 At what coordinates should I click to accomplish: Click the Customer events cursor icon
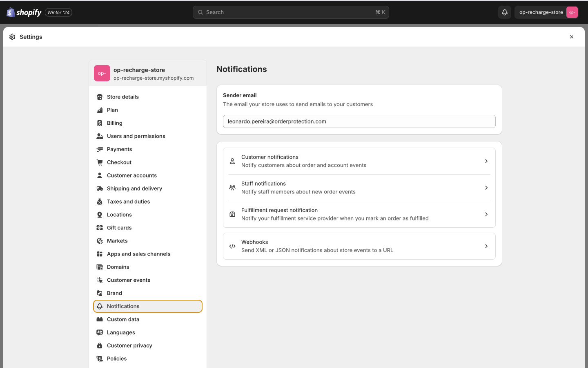[100, 280]
